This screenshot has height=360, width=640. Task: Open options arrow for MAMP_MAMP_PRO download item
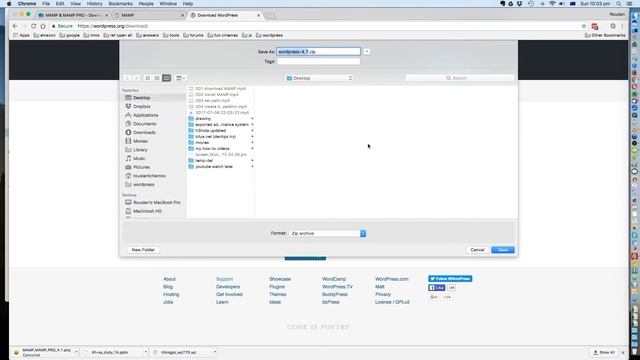(76, 352)
